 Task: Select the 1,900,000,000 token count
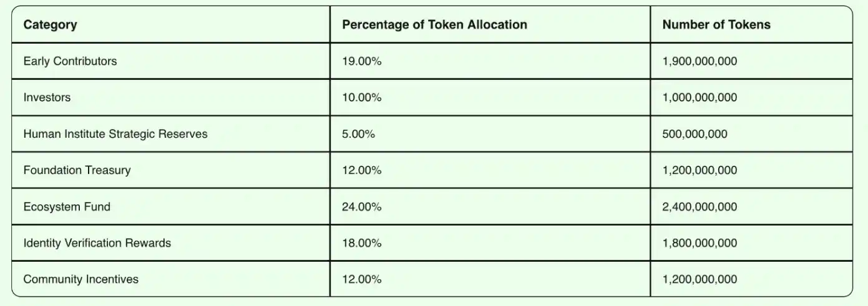click(700, 61)
